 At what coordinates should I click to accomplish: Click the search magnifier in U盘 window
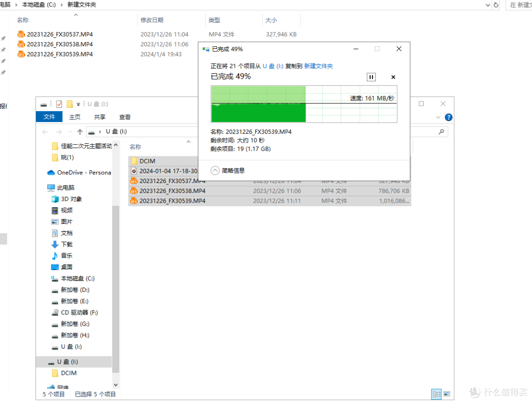[x=441, y=131]
